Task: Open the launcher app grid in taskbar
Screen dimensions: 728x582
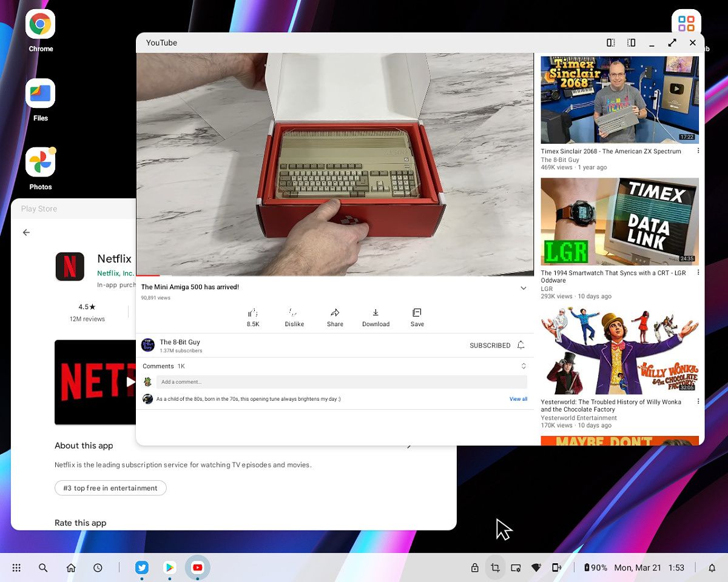Action: (16, 568)
